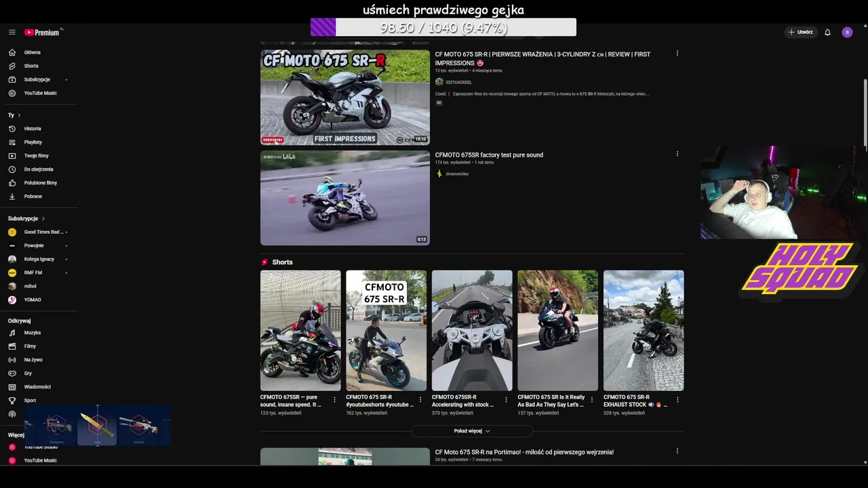Screen dimensions: 868x488
Task: Open options for CF MOTO pierwsze wrażenia video
Action: pyautogui.click(x=677, y=54)
